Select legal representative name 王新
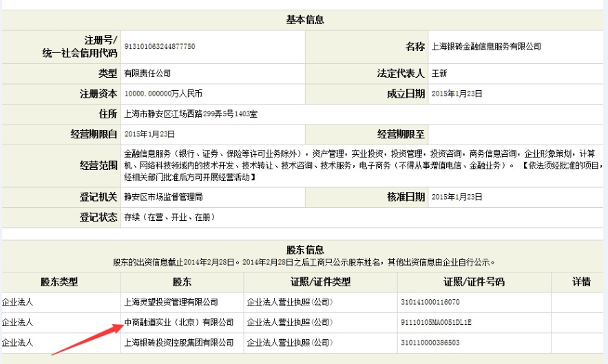Image resolution: width=608 pixels, height=364 pixels. click(x=439, y=73)
